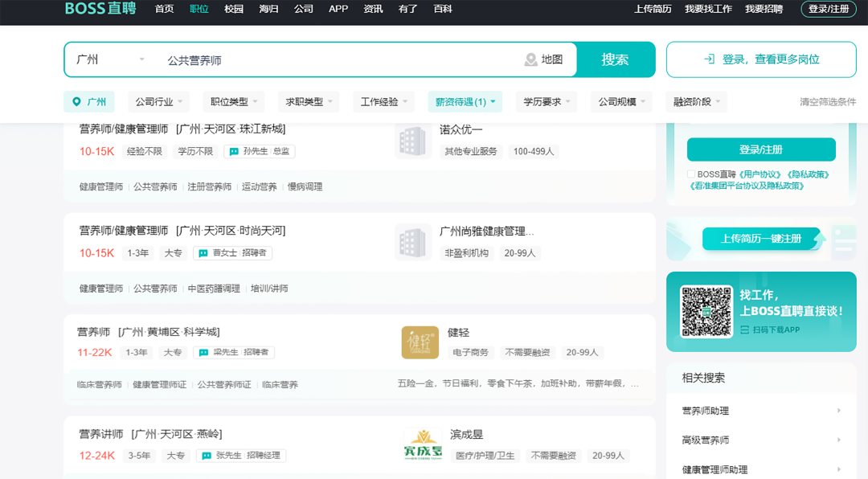Click the QR code for app download
This screenshot has height=479, width=868.
tap(706, 311)
